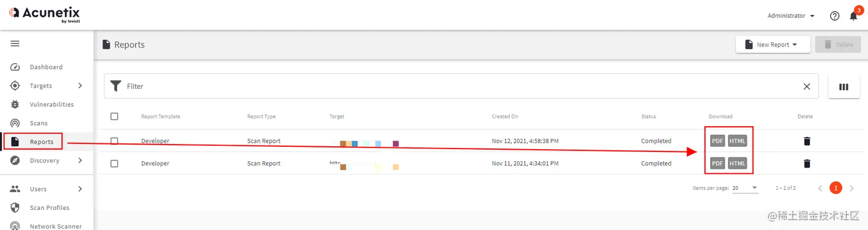Viewport: 868px width, 230px height.
Task: Focus the Filter input field
Action: click(x=461, y=86)
